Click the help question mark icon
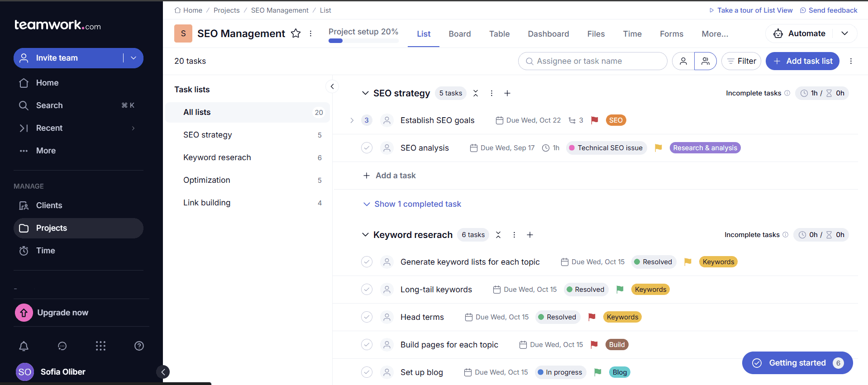868x385 pixels. pyautogui.click(x=139, y=346)
